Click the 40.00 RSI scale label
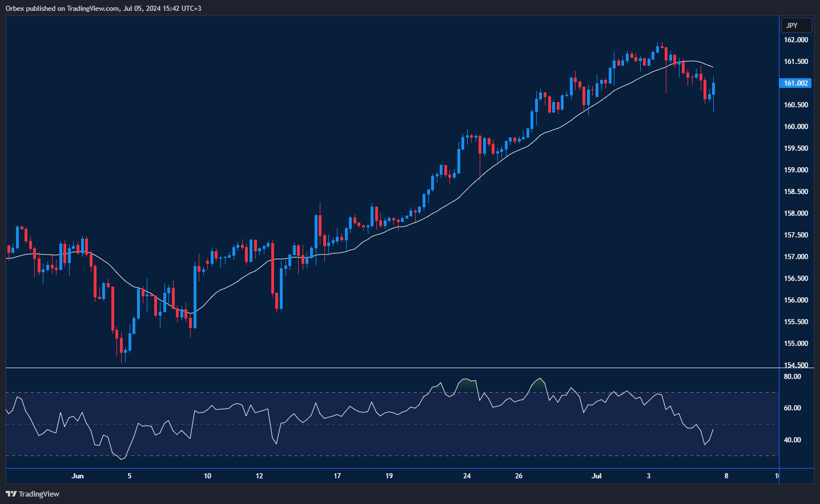Viewport: 820px width, 504px height. [x=792, y=440]
